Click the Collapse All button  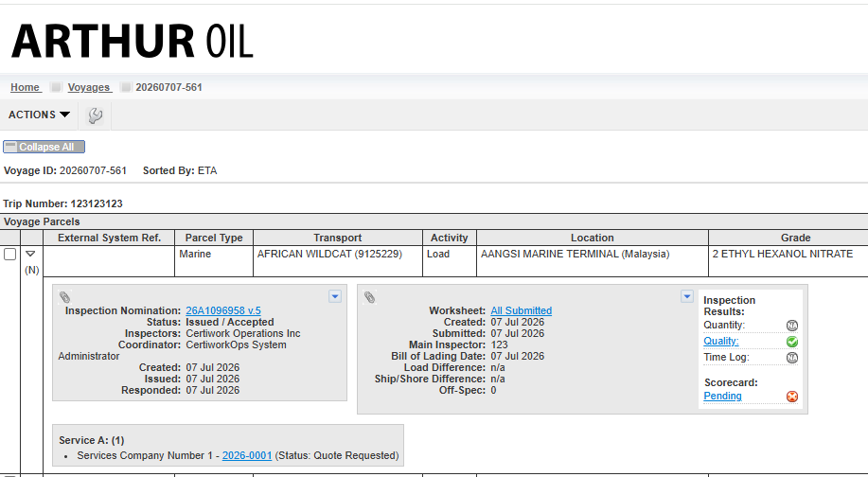[x=44, y=147]
